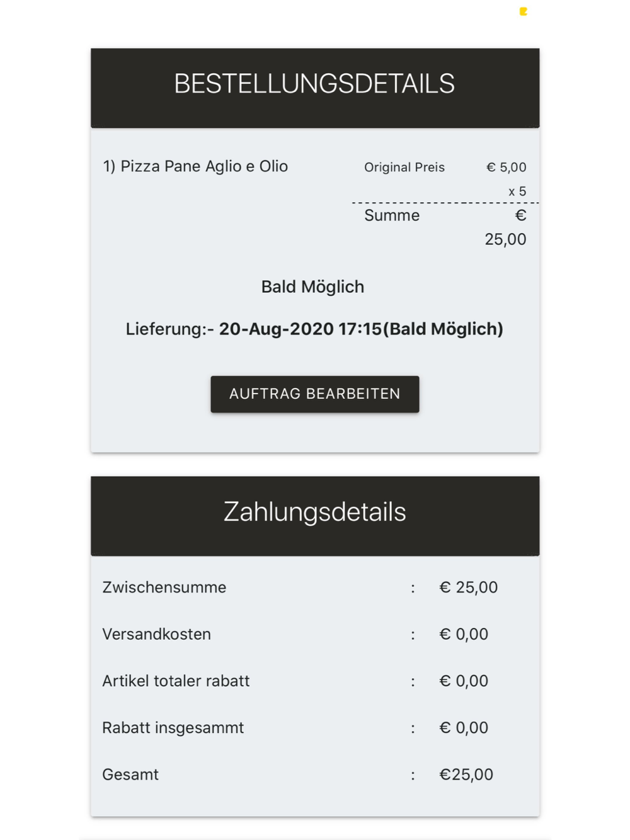
Task: Click the Zwischensumme € 25,00 value
Action: [x=468, y=587]
